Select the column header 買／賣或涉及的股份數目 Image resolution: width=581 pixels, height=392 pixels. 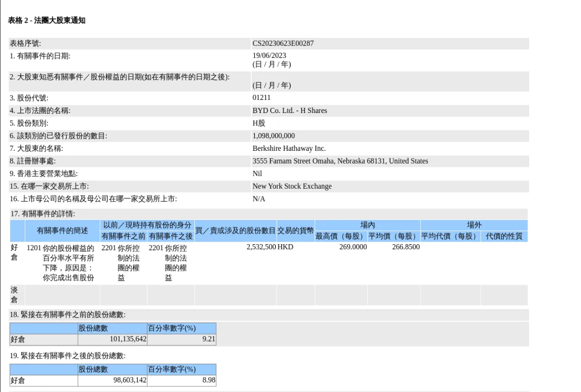[x=236, y=231]
